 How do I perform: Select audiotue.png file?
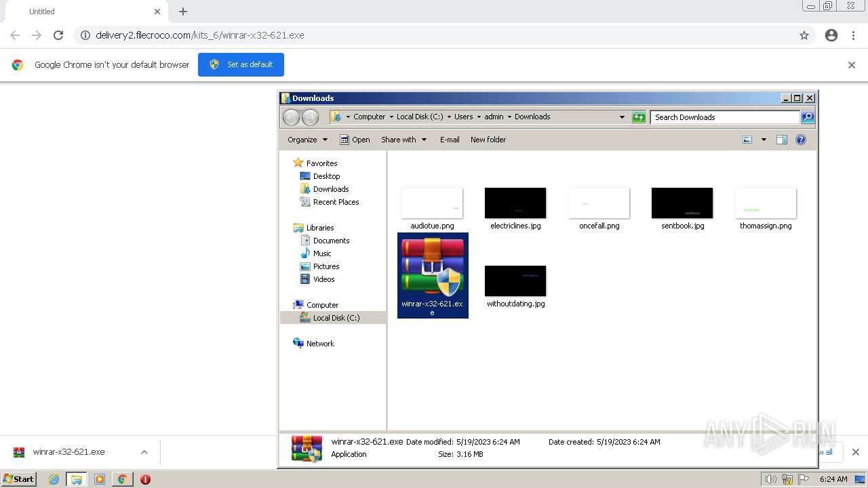pyautogui.click(x=432, y=209)
